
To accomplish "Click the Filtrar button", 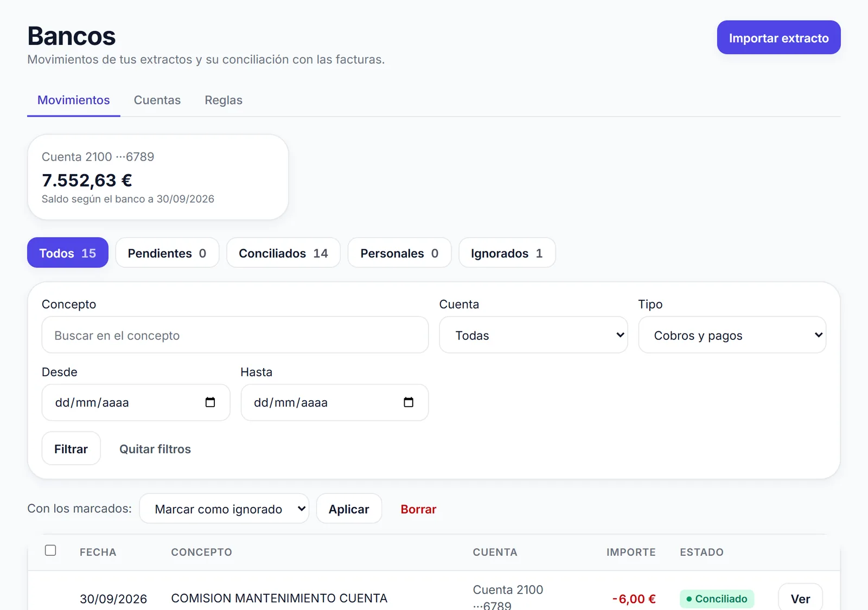I will tap(71, 449).
